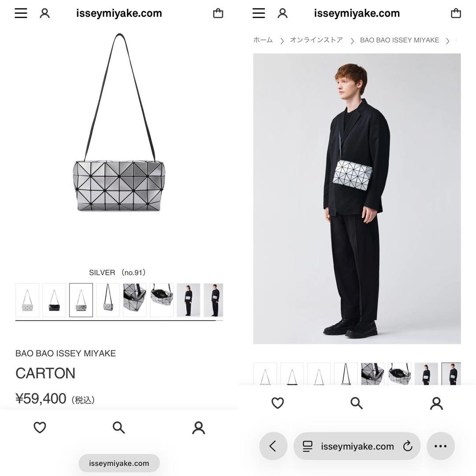Click the オンラインストア breadcrumb link
This screenshot has width=476, height=476.
click(316, 40)
